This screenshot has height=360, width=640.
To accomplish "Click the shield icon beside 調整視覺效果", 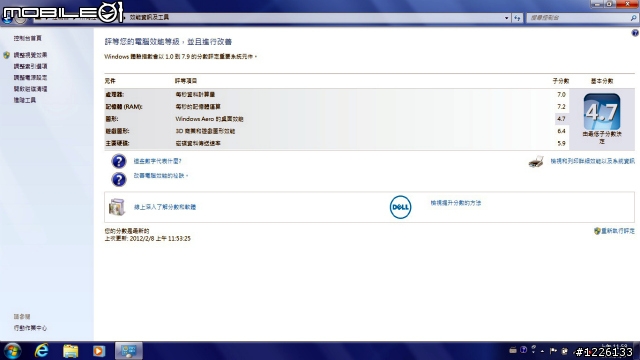I will click(x=7, y=55).
